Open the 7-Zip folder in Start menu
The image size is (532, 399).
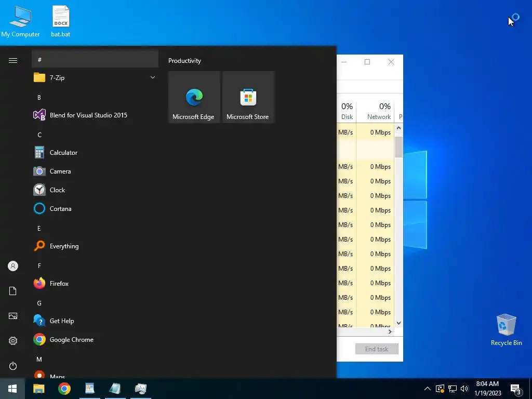click(x=95, y=78)
